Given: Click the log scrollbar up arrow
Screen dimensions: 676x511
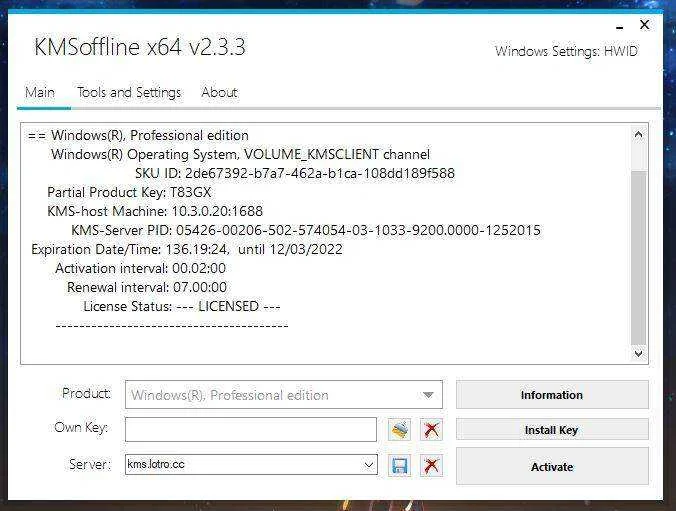Looking at the screenshot, I should (x=638, y=135).
